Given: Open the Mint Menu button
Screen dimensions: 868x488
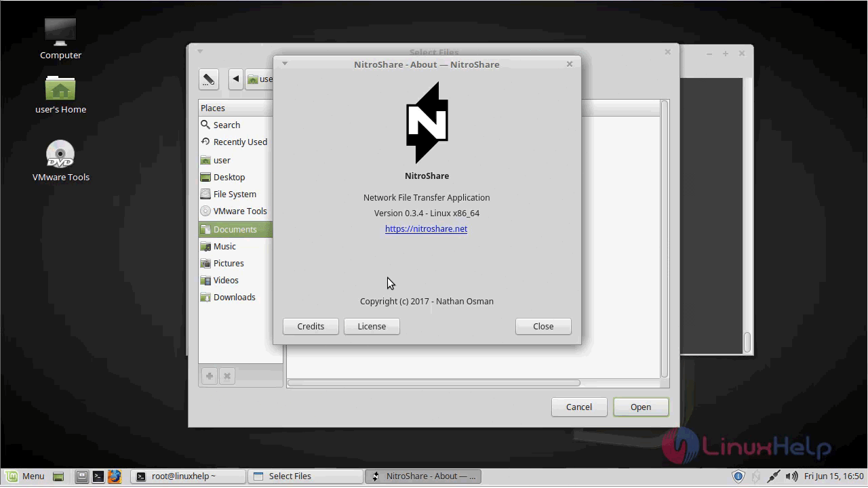Looking at the screenshot, I should coord(24,476).
